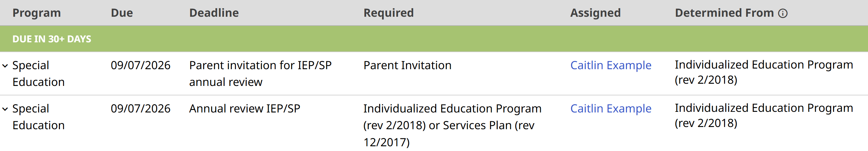
Task: Expand the Annual review IEP/SP row chevron
Action: click(5, 109)
